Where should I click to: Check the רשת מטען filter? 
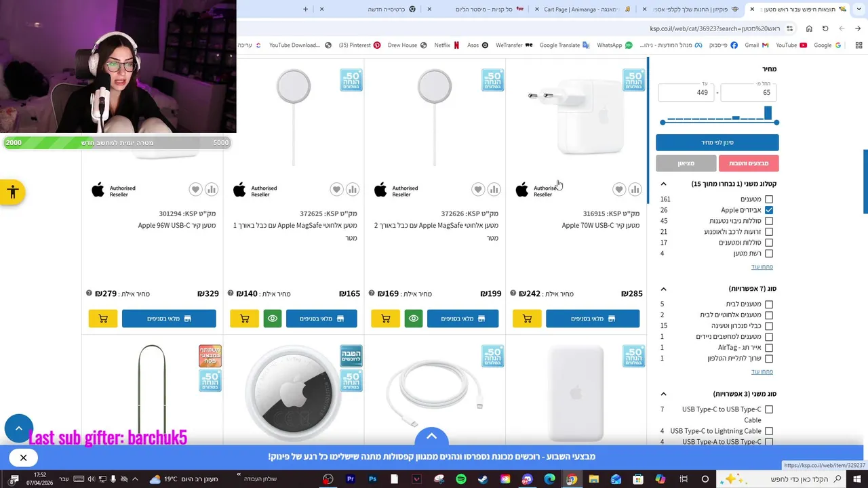pyautogui.click(x=769, y=253)
